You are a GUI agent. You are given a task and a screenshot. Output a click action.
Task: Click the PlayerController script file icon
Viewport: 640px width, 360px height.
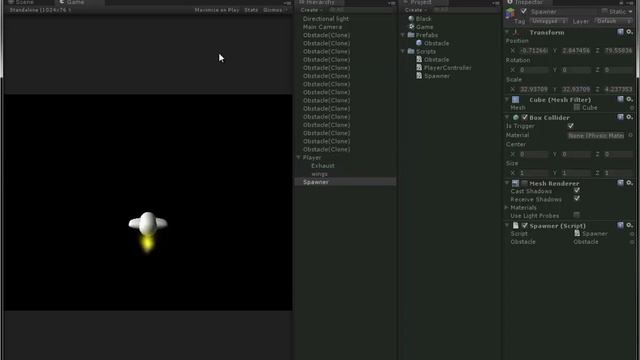(x=419, y=67)
